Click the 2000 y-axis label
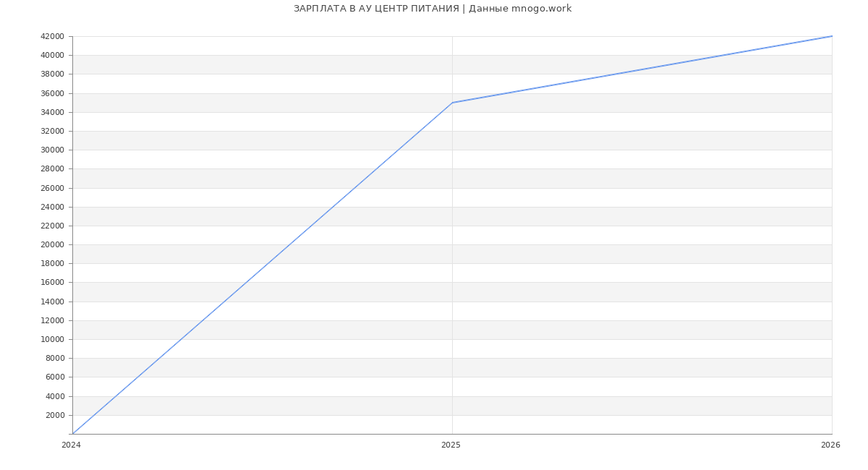This screenshot has height=470, width=868. (x=55, y=415)
